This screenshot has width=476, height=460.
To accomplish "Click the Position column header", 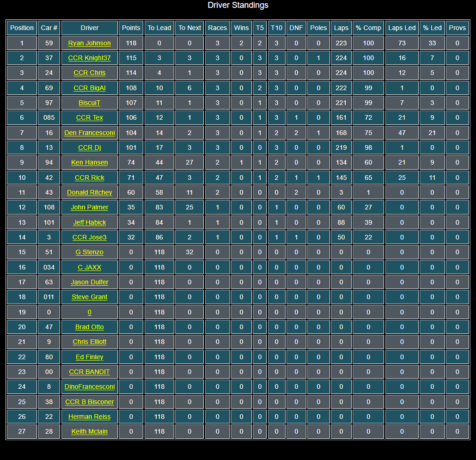I will [22, 28].
